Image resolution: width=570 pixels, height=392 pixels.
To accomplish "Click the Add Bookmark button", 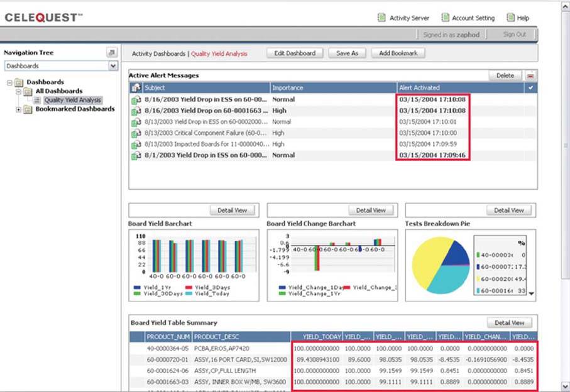I will (398, 53).
